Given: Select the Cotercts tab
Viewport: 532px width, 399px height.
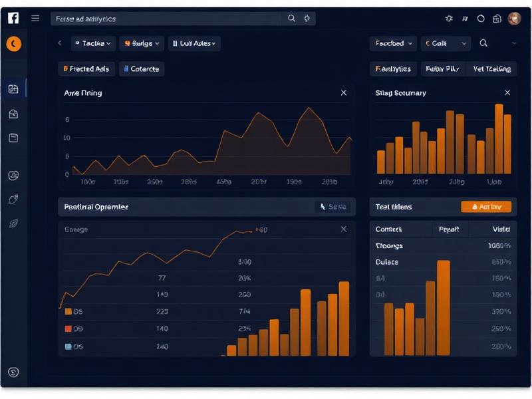Looking at the screenshot, I should pyautogui.click(x=142, y=69).
